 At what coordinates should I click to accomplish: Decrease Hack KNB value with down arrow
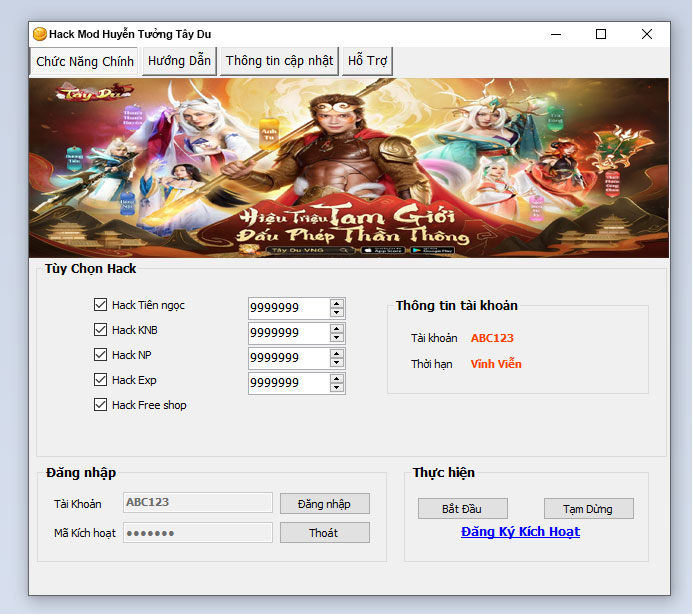pos(337,338)
